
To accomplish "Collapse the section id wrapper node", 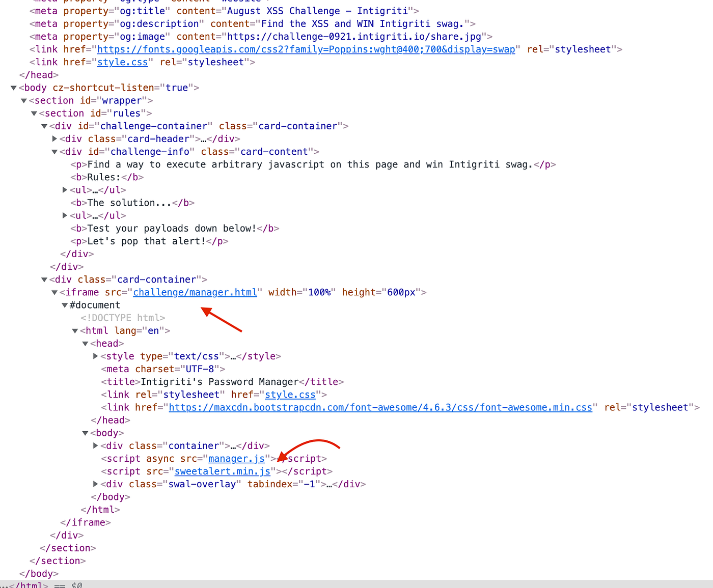I will click(24, 101).
